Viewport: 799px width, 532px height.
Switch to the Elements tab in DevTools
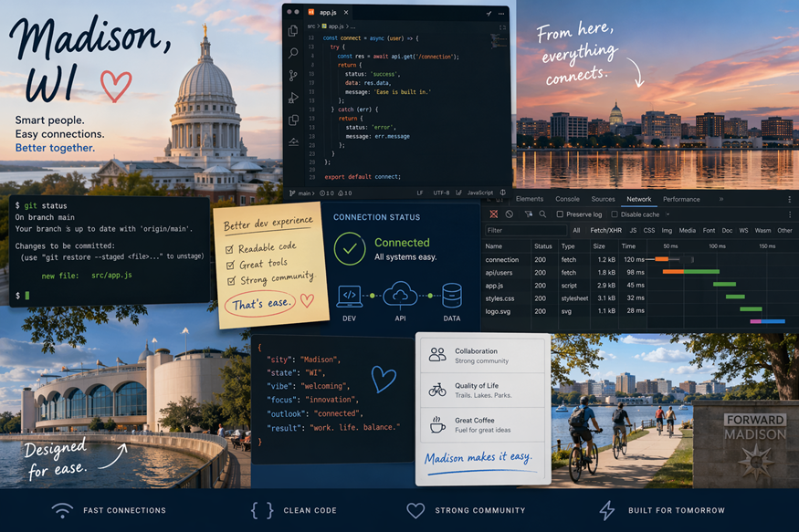click(x=530, y=199)
